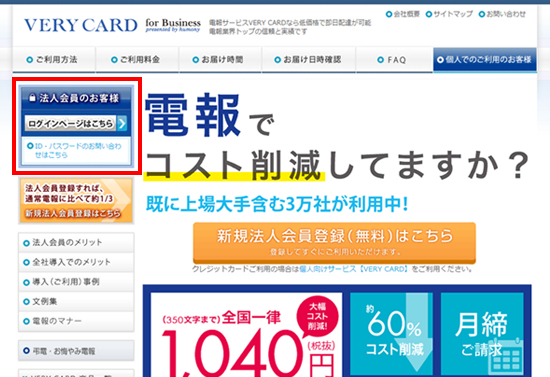Click the lock icon in 法人会員のお客様 header
This screenshot has width=550, height=377.
tap(32, 98)
